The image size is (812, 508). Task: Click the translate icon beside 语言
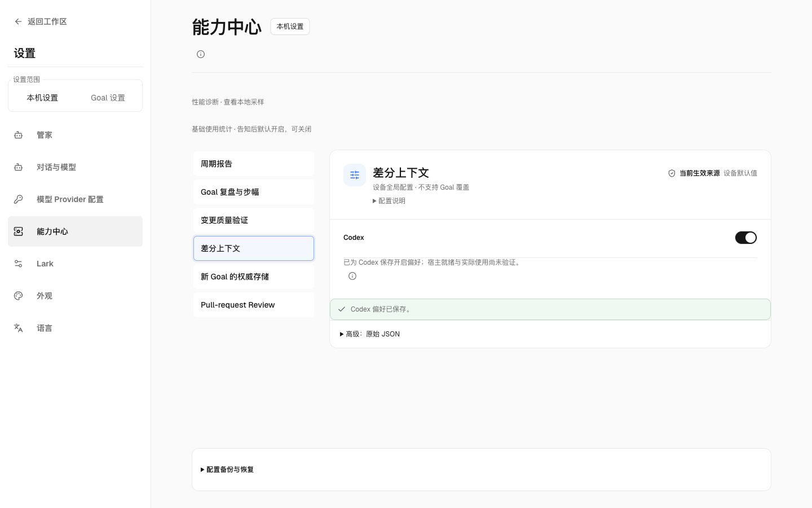point(19,328)
